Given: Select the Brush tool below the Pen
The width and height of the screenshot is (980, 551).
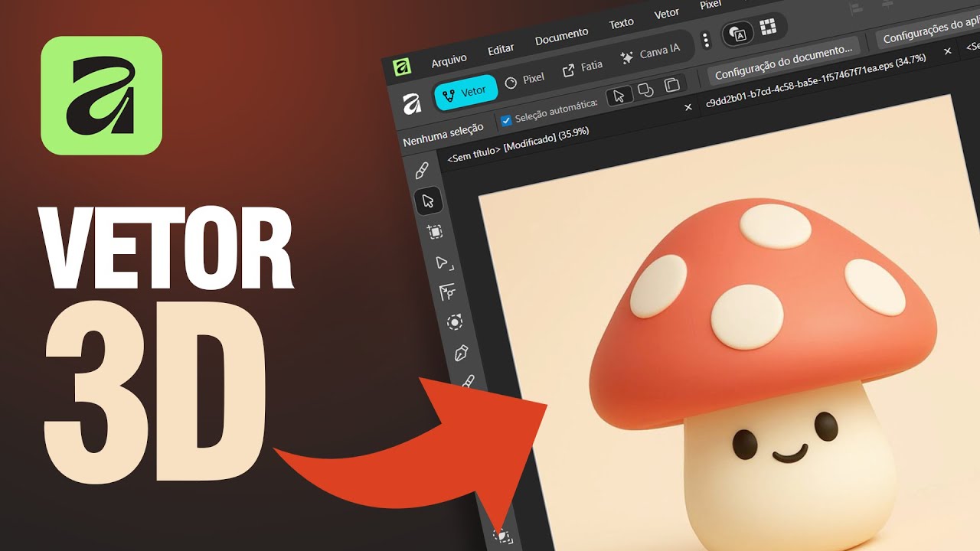Looking at the screenshot, I should [469, 381].
